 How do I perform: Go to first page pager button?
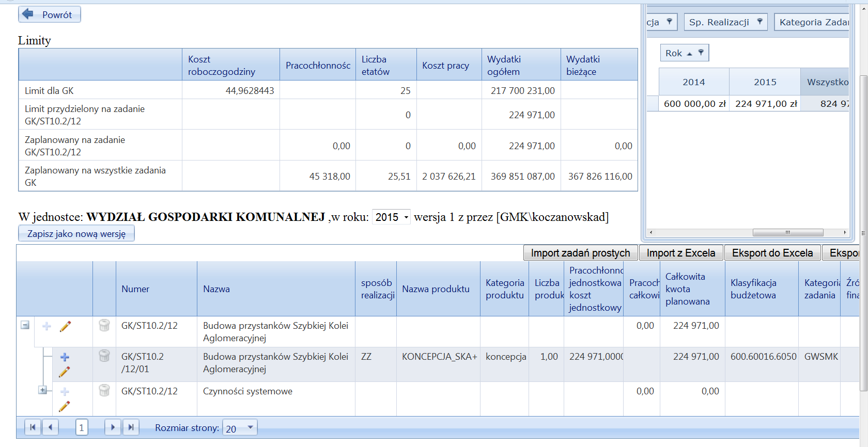[x=33, y=427]
